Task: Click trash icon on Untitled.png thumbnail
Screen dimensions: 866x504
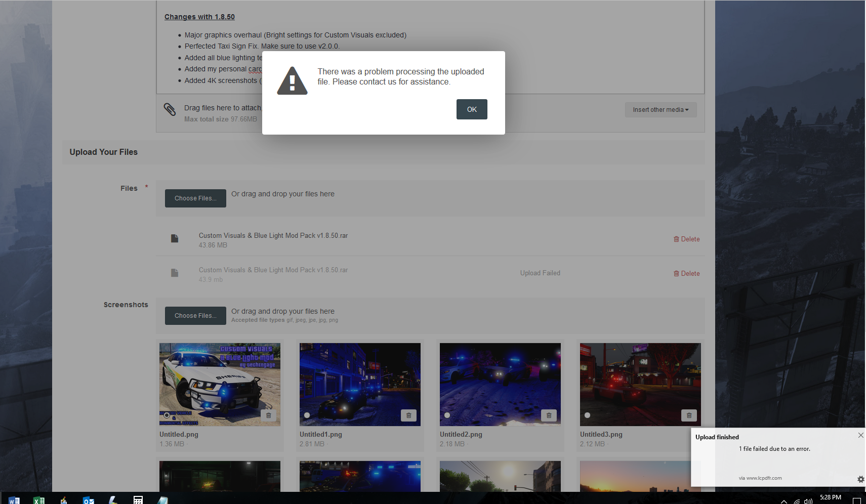Action: (269, 415)
